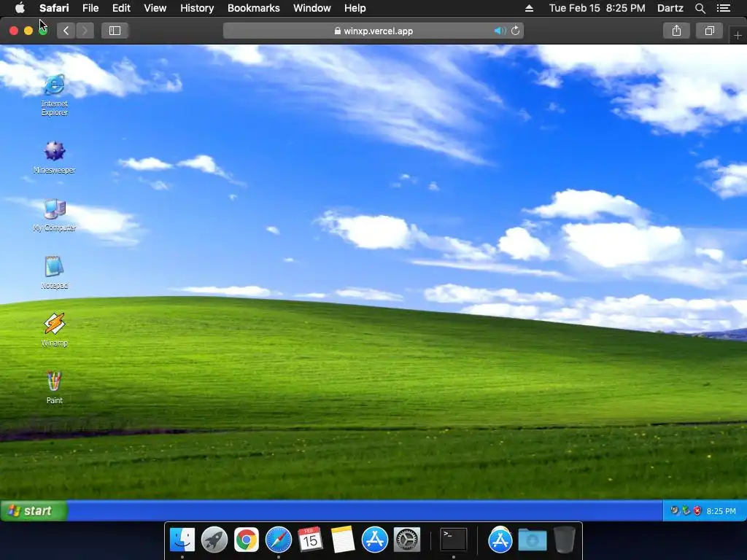Add a new tab with plus button
747x560 pixels.
(x=738, y=35)
